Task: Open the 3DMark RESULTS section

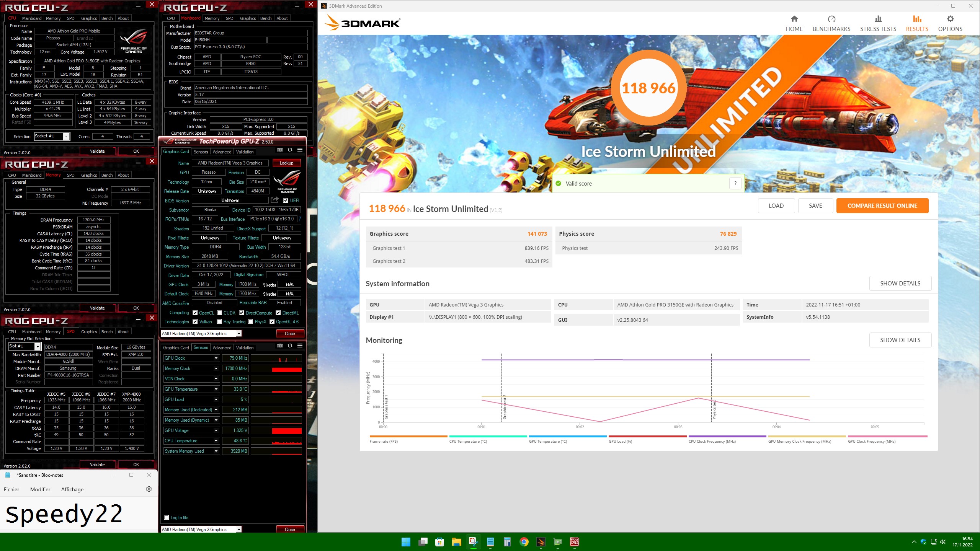Action: (917, 24)
